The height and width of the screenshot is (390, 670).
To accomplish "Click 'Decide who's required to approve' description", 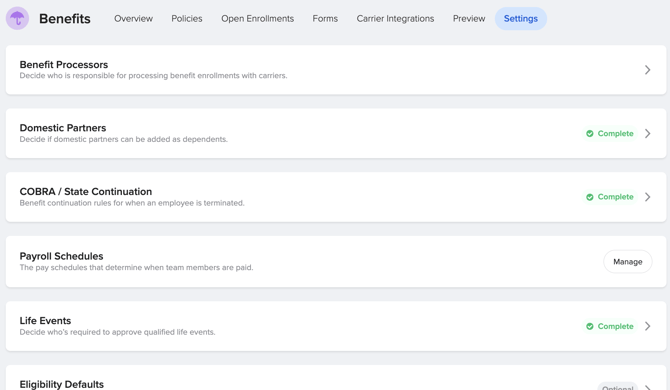I will pos(118,332).
